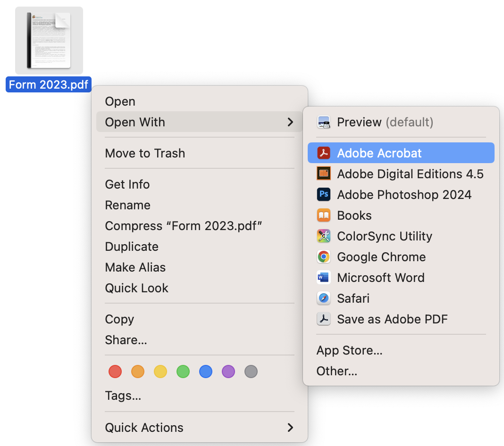Apply the red tag color
504x446 pixels.
click(115, 372)
